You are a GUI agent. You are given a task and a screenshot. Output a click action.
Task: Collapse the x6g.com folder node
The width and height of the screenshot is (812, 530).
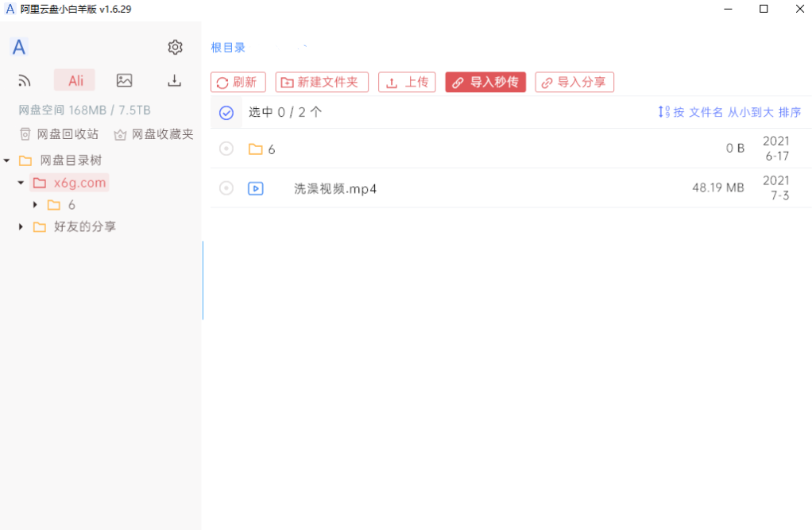(20, 182)
